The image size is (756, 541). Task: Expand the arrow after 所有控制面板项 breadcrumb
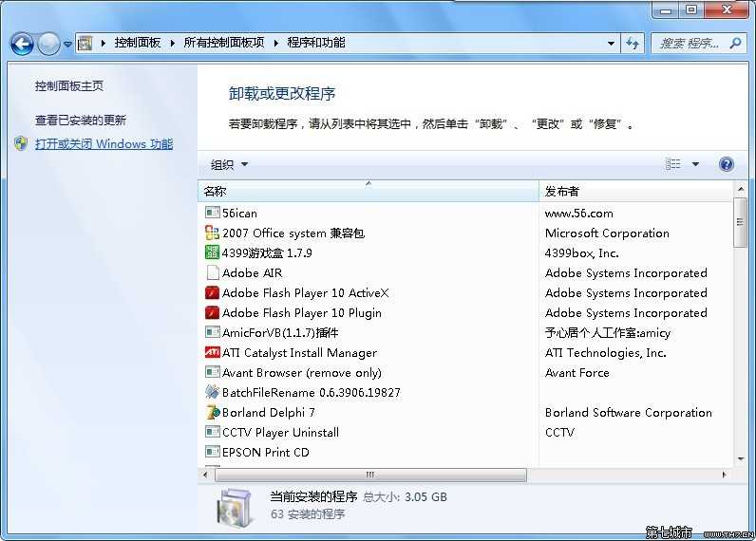(x=275, y=43)
